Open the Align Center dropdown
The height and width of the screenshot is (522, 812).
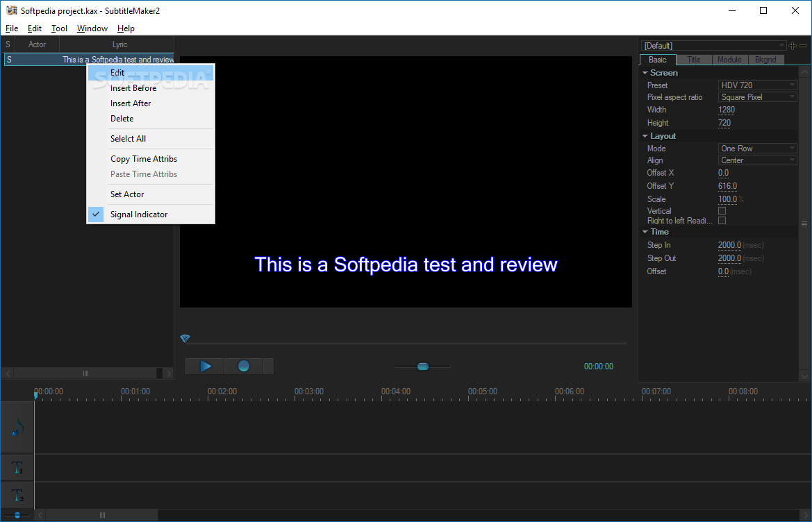coord(757,160)
